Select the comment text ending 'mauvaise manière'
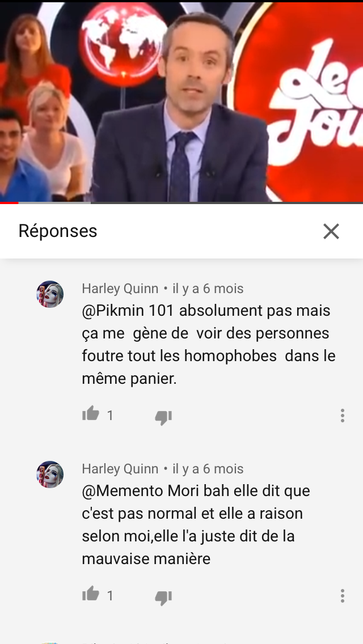 tap(196, 525)
